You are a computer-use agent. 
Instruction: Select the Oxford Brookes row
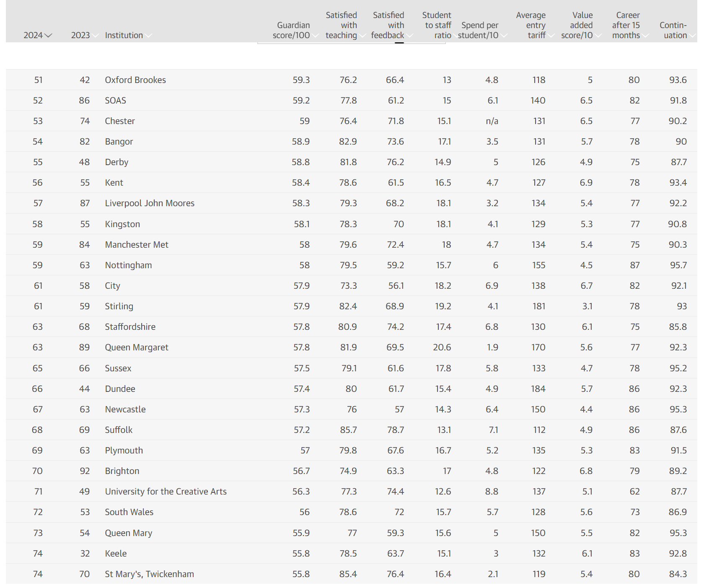click(x=352, y=80)
